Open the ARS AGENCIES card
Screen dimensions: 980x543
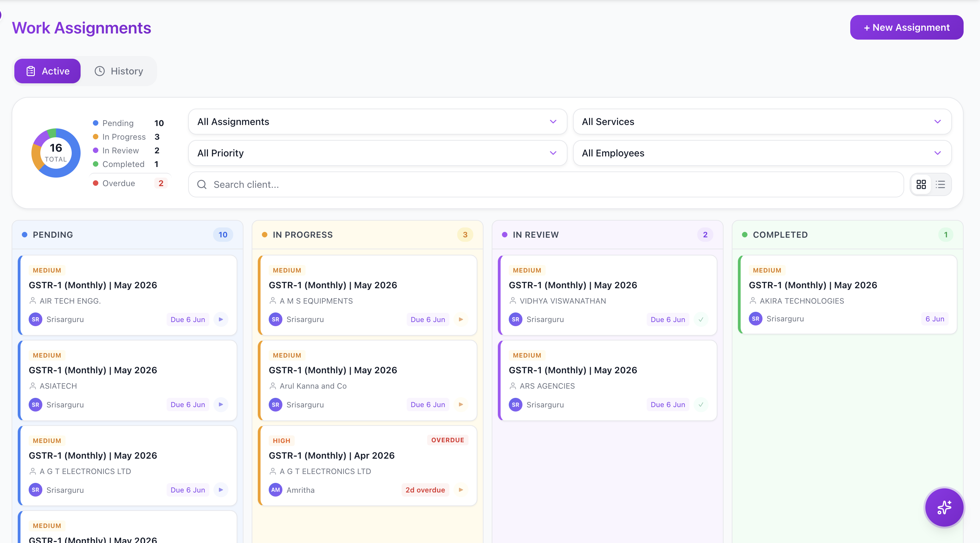(x=607, y=380)
